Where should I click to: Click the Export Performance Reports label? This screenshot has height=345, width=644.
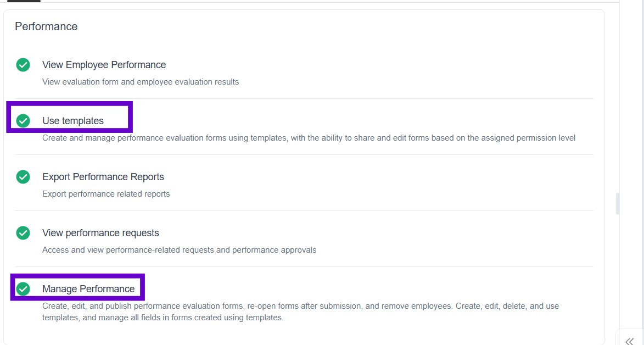pos(103,177)
